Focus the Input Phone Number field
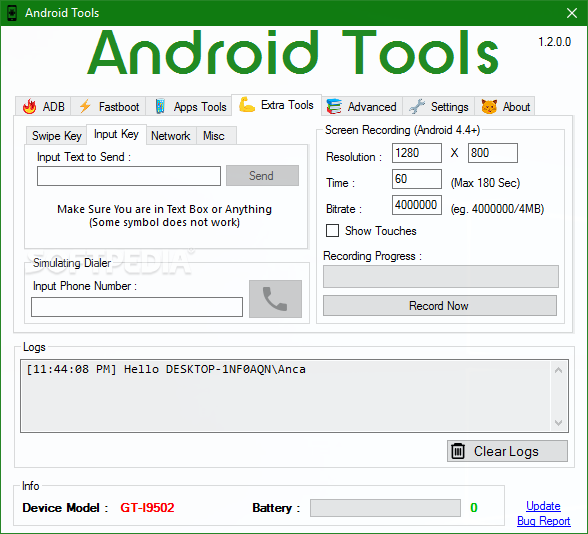Screen dimensions: 588x534 [x=137, y=307]
